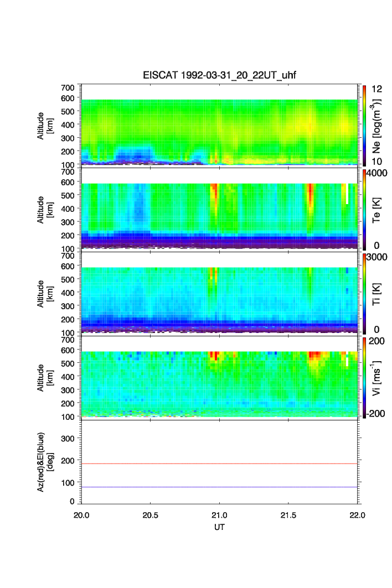The height and width of the screenshot is (588, 392).
Task: Click the Ne electron density colorbar
Action: [364, 126]
